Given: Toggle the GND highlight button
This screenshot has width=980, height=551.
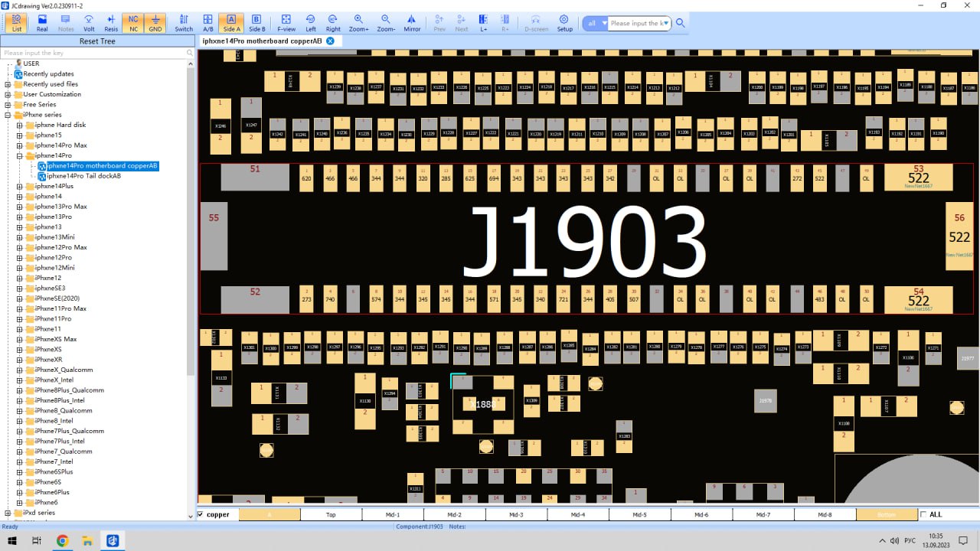Looking at the screenshot, I should point(155,22).
